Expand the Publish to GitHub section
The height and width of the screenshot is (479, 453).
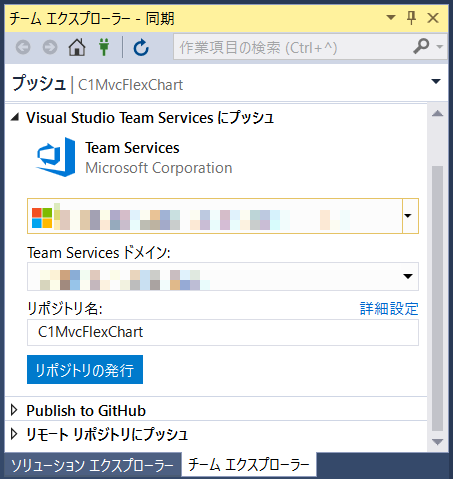pos(14,410)
